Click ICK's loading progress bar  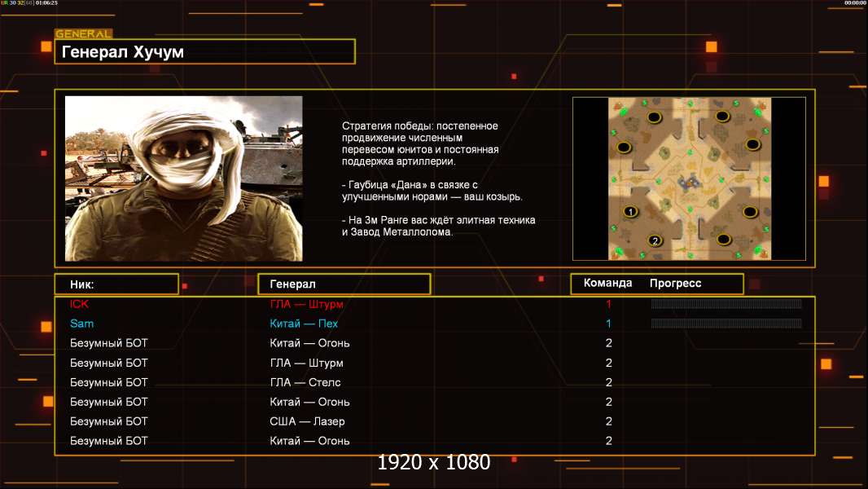pos(726,303)
